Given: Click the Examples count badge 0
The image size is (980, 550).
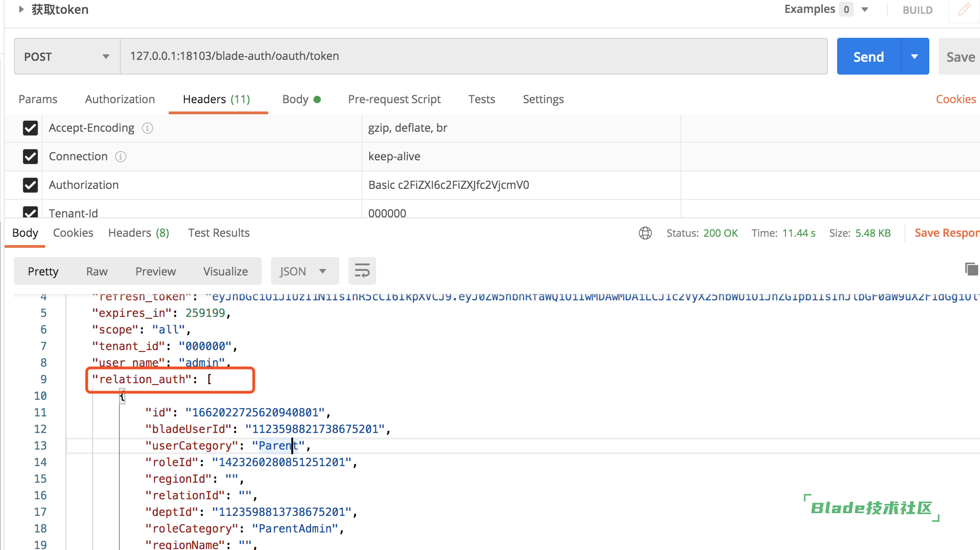Looking at the screenshot, I should pos(846,10).
